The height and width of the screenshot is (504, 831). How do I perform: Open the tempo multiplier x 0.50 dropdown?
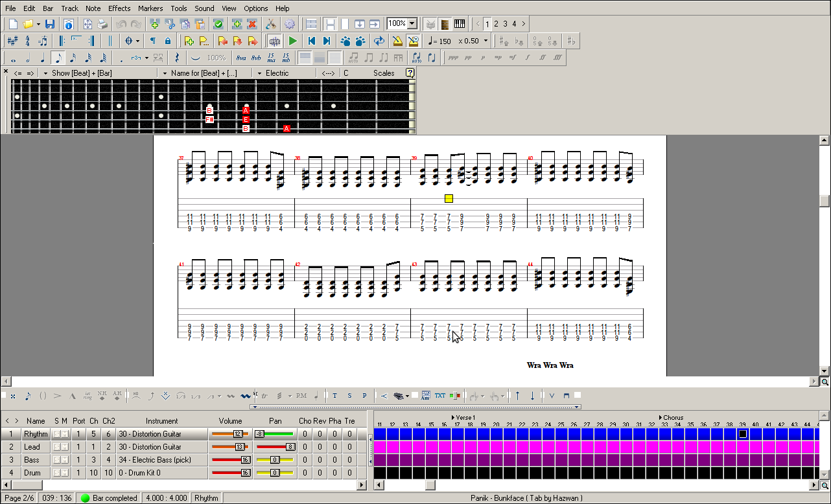486,41
